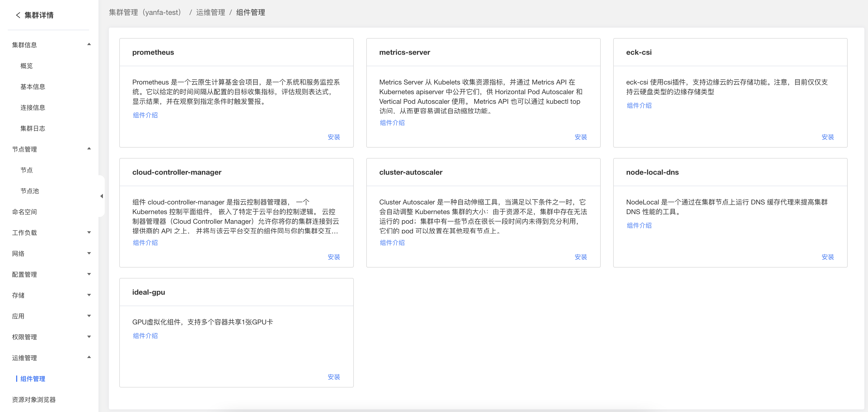Viewport: 868px width, 412px height.
Task: Expand the 配置管理 menu group
Action: click(89, 274)
